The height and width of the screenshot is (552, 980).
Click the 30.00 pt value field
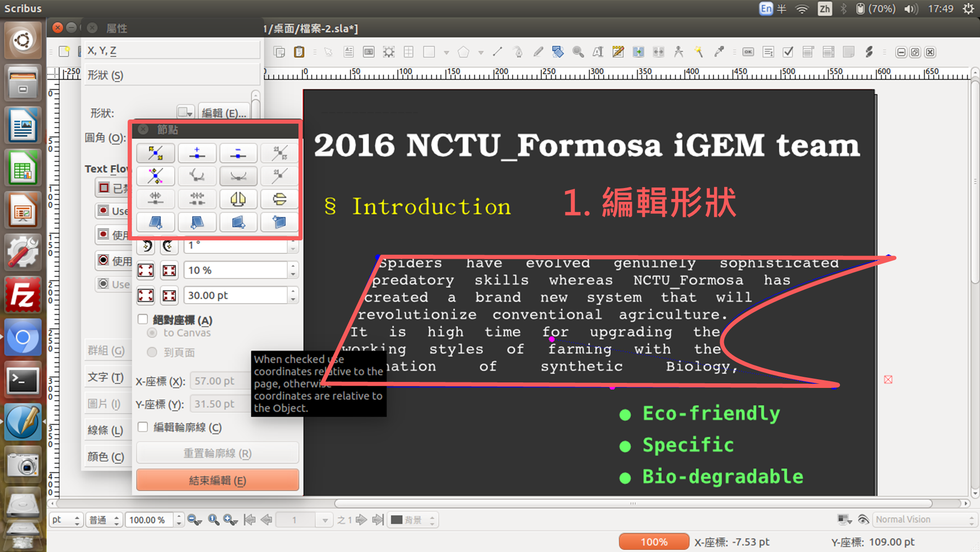236,296
